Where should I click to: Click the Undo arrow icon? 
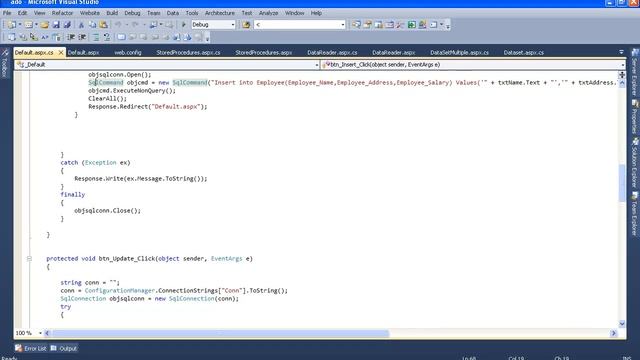click(118, 25)
